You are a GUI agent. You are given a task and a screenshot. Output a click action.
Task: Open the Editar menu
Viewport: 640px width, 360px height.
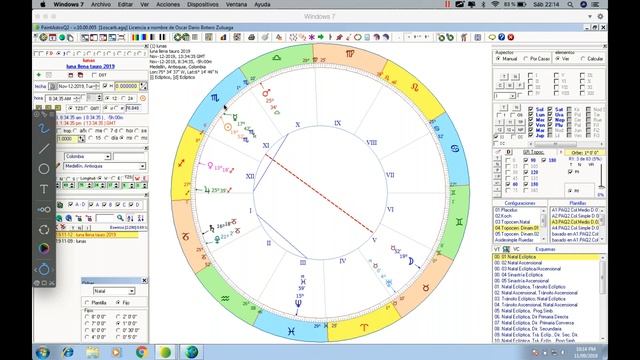pos(125,4)
